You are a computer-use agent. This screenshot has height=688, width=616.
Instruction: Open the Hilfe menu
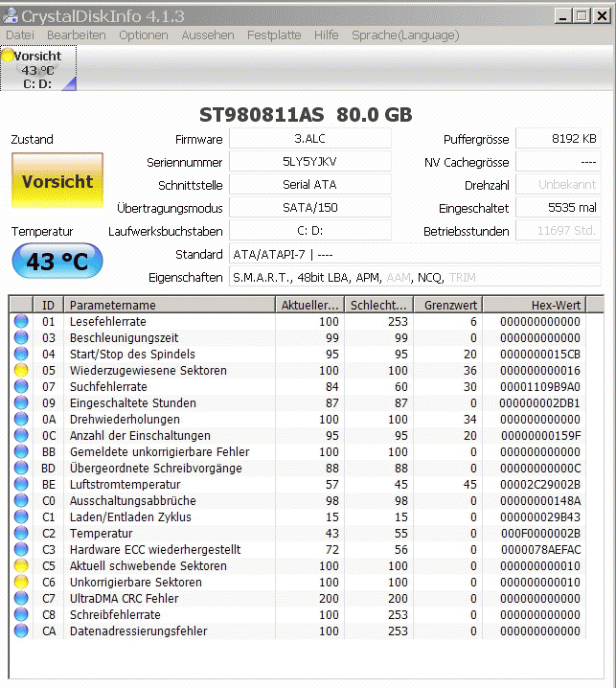click(326, 35)
